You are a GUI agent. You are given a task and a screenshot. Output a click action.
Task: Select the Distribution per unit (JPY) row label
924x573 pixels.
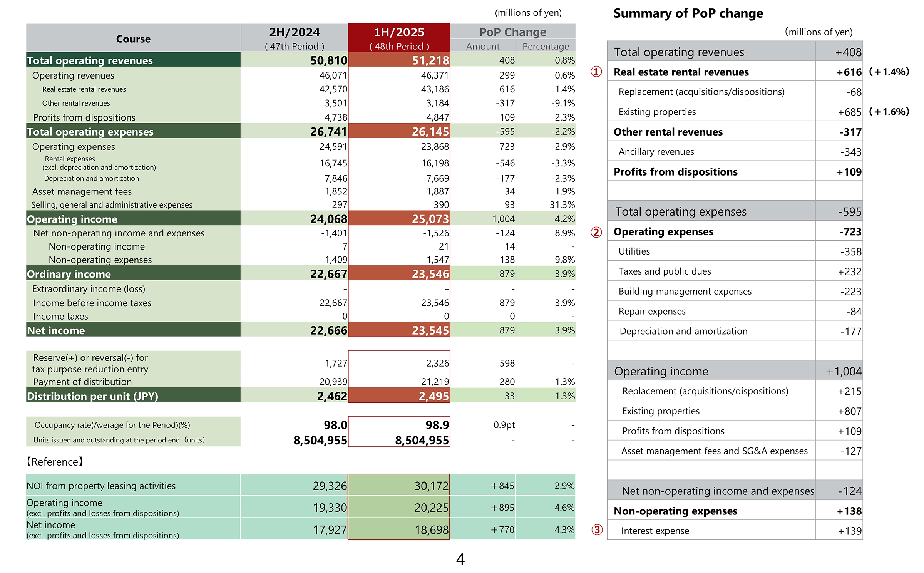(93, 396)
